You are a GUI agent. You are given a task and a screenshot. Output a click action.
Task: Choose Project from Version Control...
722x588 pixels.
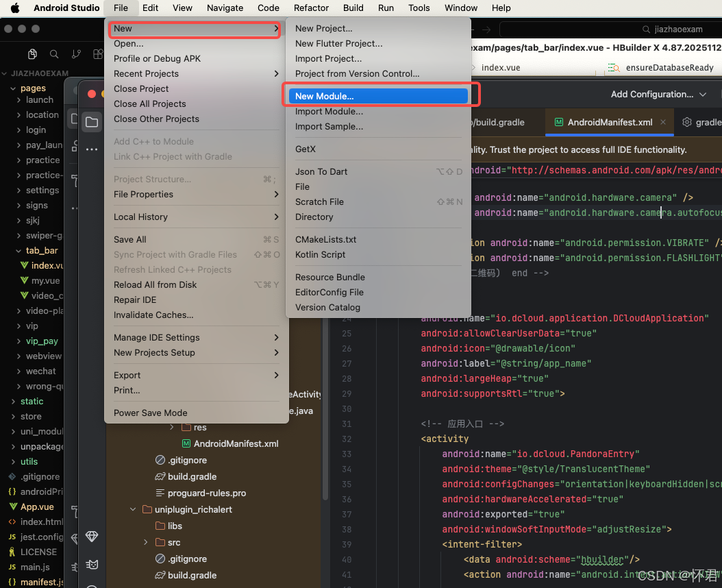(x=378, y=74)
